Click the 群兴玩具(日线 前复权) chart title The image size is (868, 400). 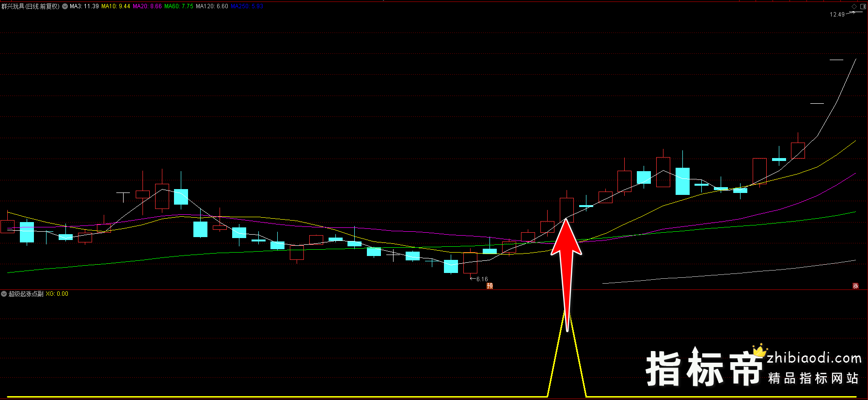(31, 6)
